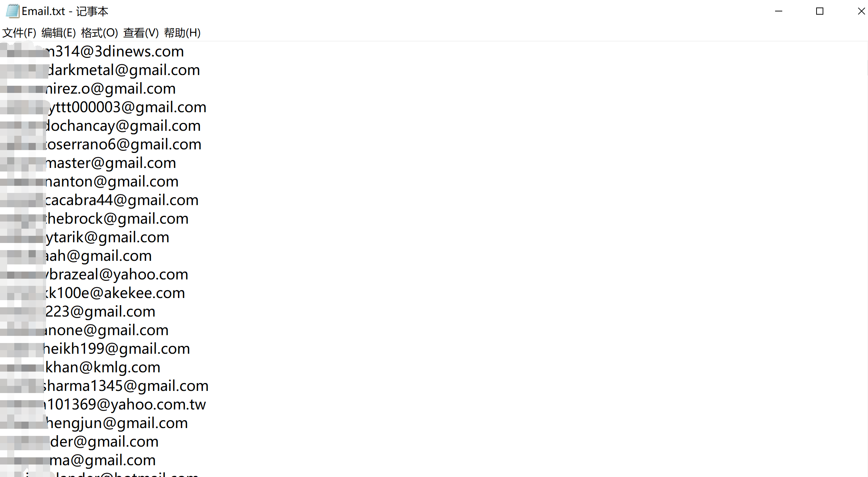Open the 帮助(H) menu
868x477 pixels.
pos(182,33)
